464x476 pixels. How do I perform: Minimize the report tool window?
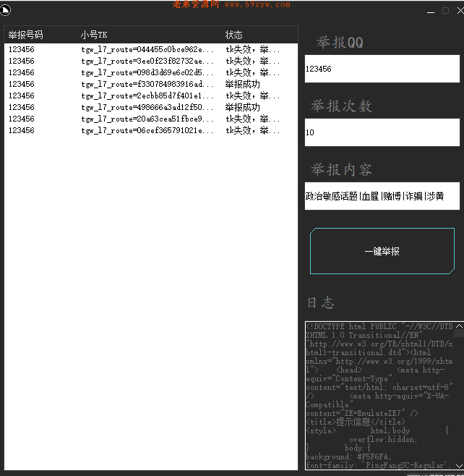click(429, 12)
